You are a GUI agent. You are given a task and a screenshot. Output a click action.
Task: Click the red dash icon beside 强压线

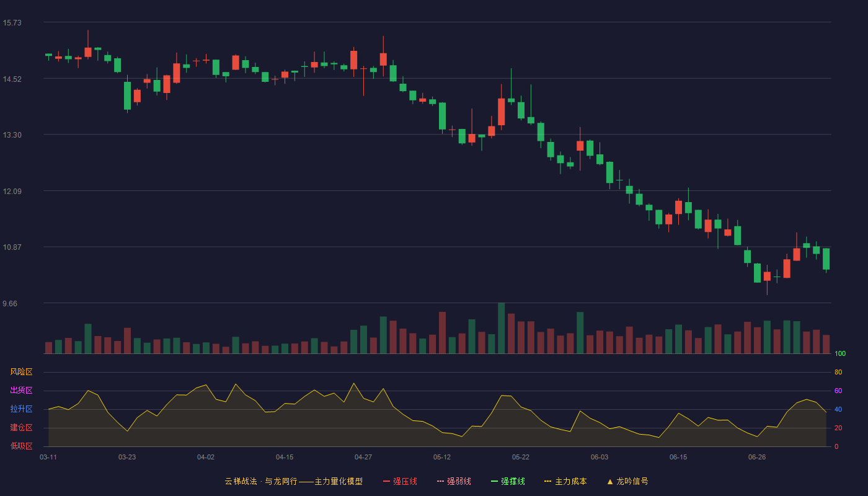[386, 481]
